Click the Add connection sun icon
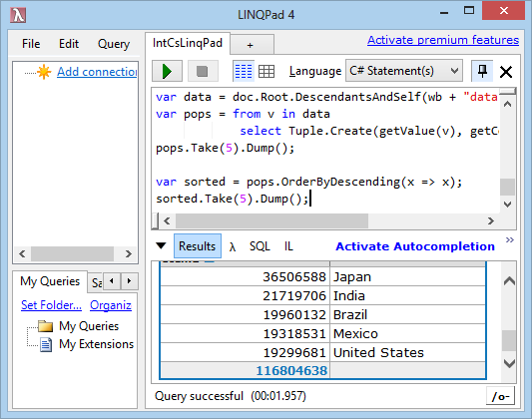The image size is (532, 419). [x=44, y=72]
